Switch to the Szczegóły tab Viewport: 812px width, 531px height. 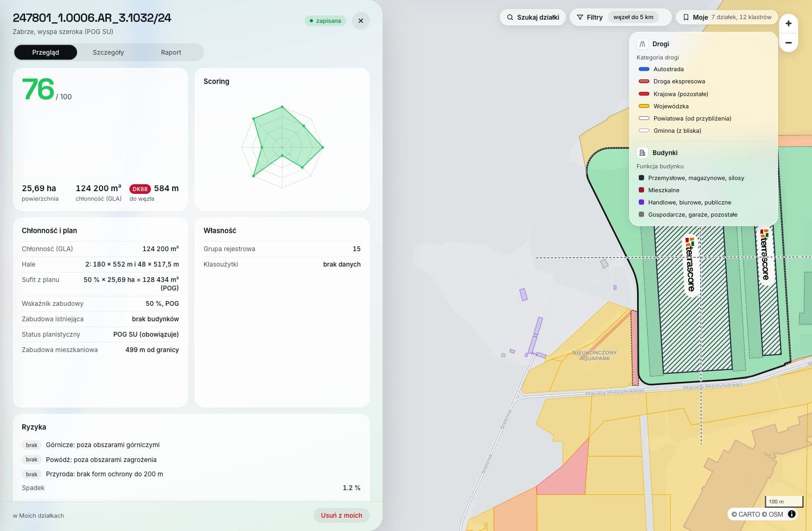point(108,53)
